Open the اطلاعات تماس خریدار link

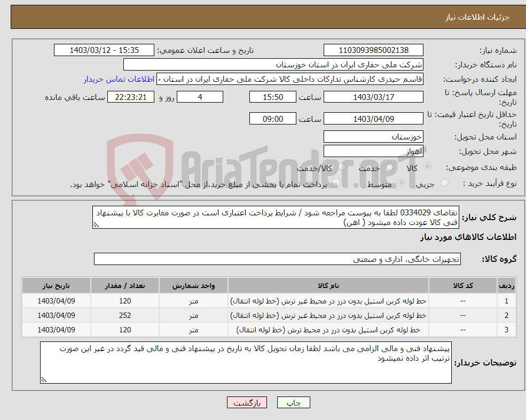(x=119, y=79)
